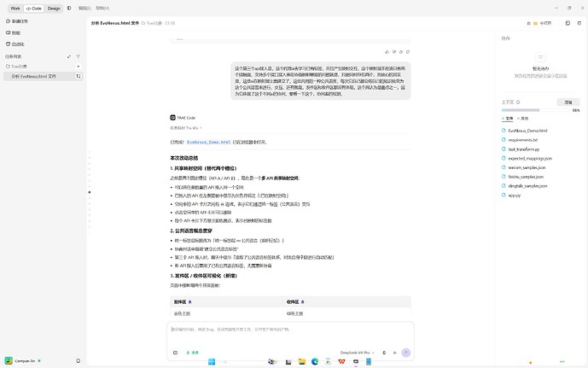Viewport: 588px width, 368px height.
Task: Open dingtalk_samples.json in context file list
Action: coord(527,186)
